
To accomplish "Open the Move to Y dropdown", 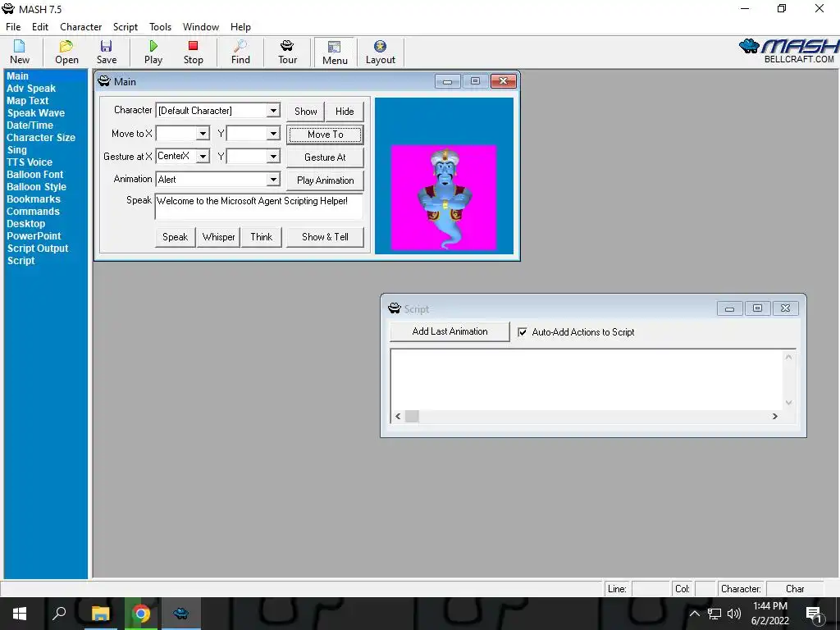I will point(273,134).
